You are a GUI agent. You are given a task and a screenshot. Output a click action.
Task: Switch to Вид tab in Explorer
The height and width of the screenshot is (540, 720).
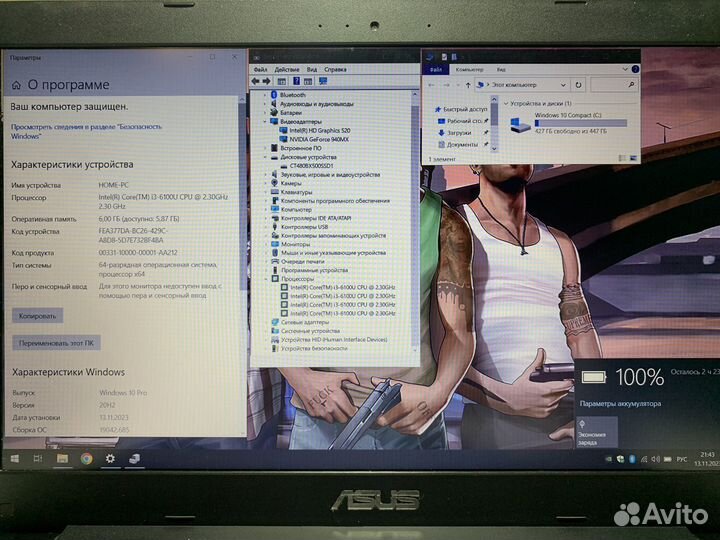[501, 69]
